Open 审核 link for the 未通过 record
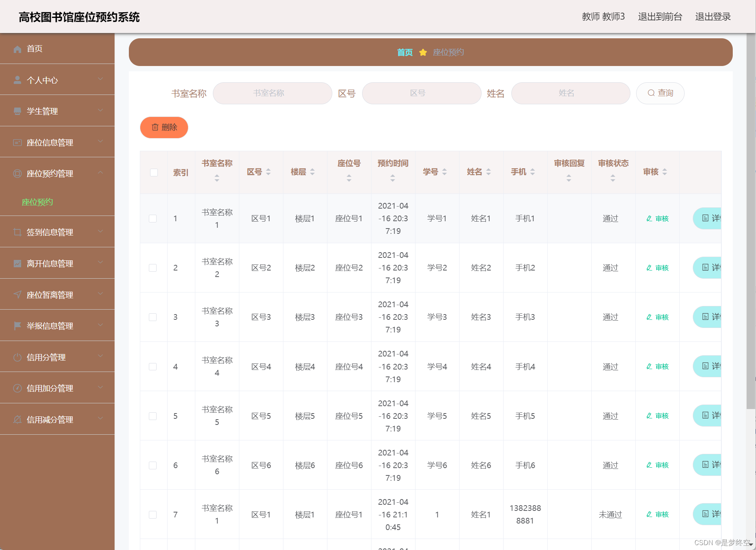This screenshot has height=550, width=756. tap(657, 515)
